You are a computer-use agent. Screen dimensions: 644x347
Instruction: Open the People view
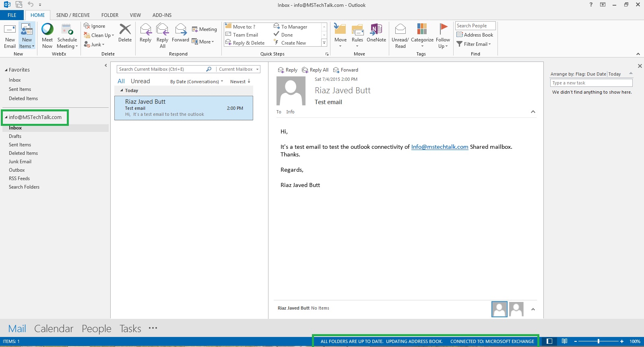(x=96, y=329)
